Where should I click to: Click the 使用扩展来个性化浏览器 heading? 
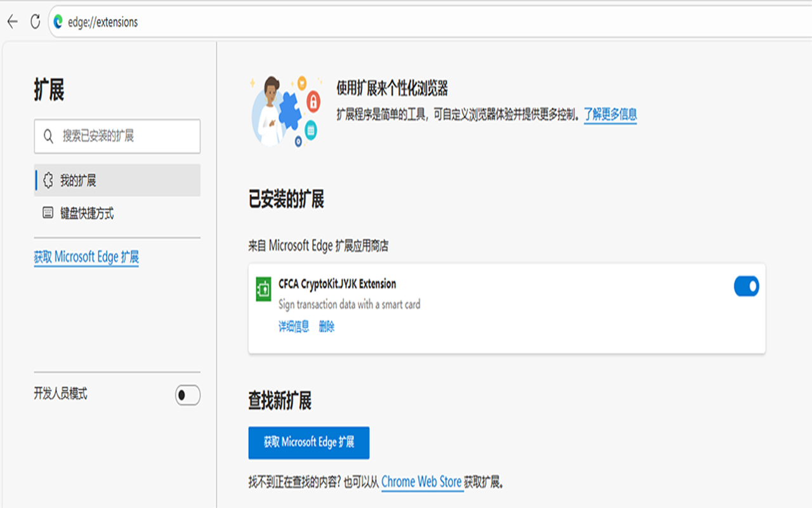point(392,88)
